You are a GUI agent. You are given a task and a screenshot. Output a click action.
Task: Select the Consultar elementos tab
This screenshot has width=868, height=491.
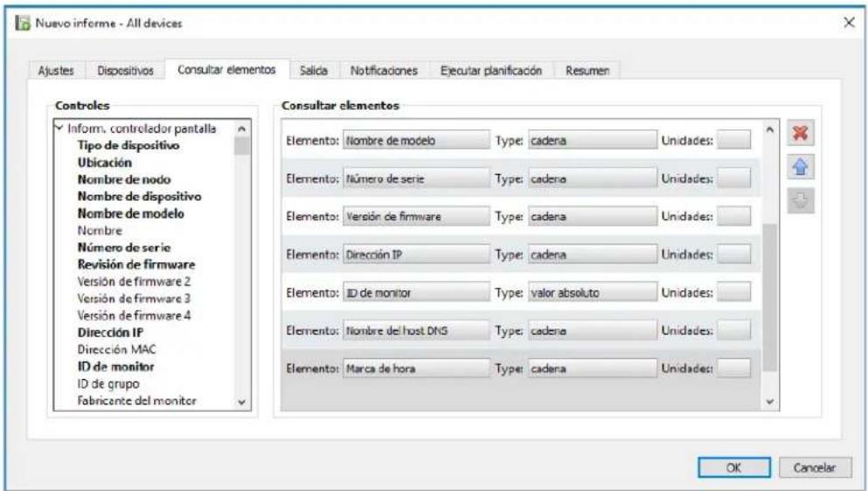pos(226,70)
